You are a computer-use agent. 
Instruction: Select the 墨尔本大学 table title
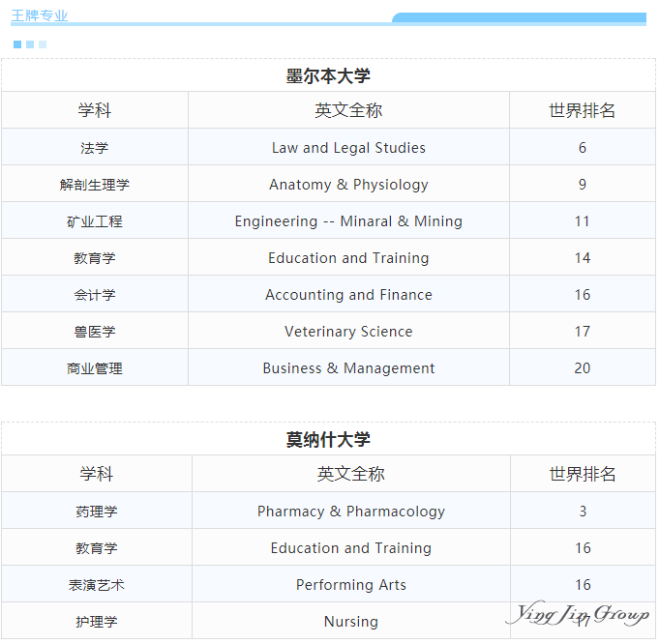click(328, 76)
